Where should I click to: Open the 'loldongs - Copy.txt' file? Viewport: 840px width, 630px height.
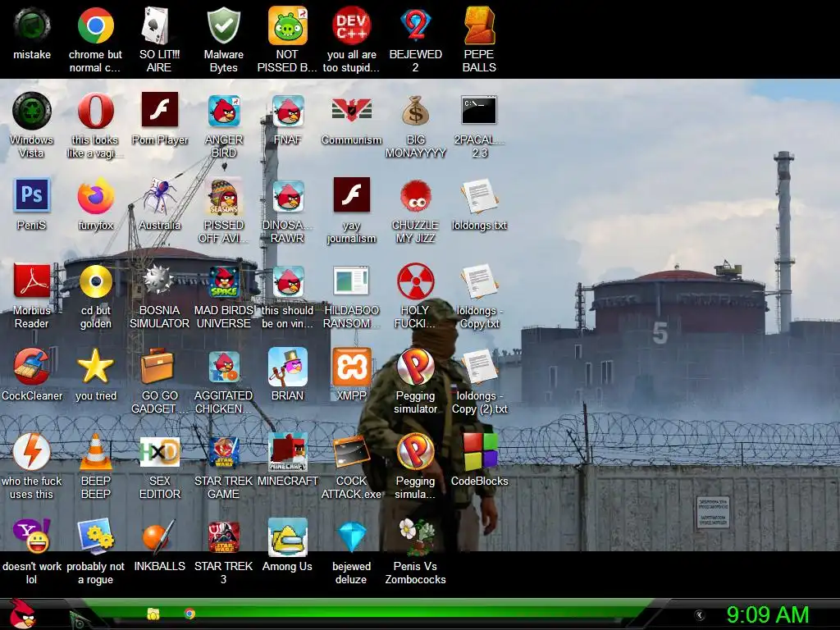click(x=479, y=281)
